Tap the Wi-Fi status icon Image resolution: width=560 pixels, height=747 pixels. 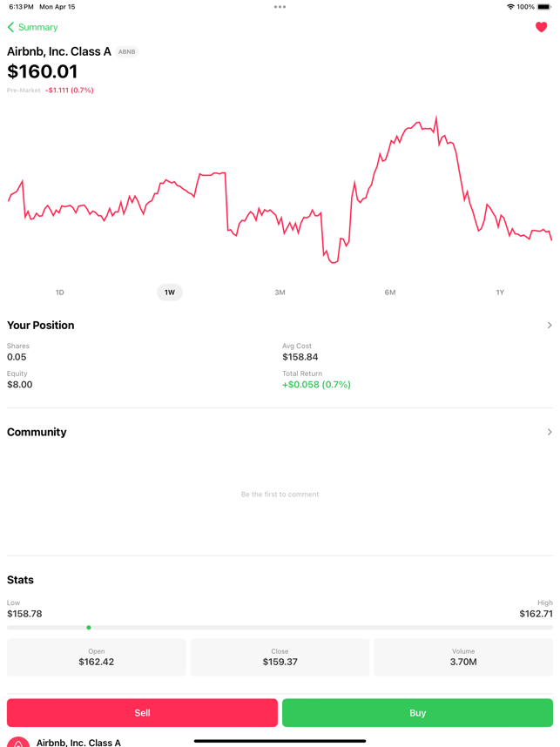tap(510, 7)
